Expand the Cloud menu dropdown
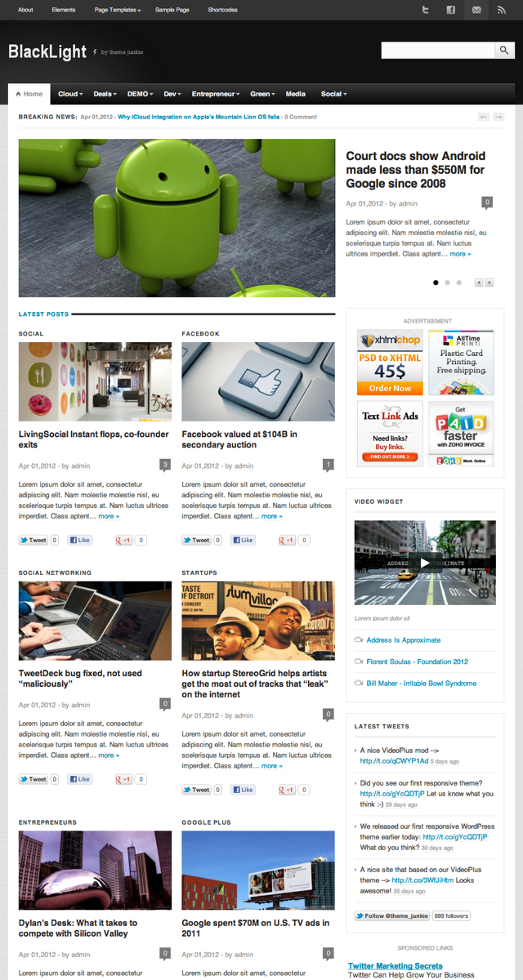523x980 pixels. (x=69, y=94)
